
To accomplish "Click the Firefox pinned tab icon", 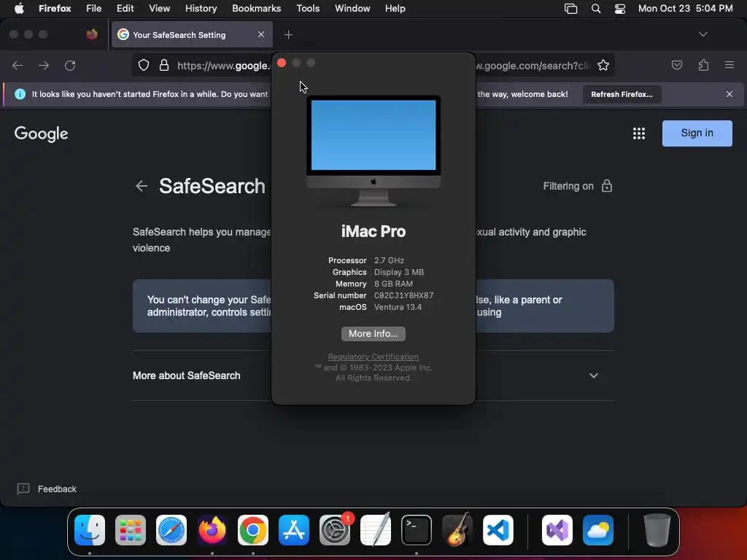I will (x=92, y=34).
